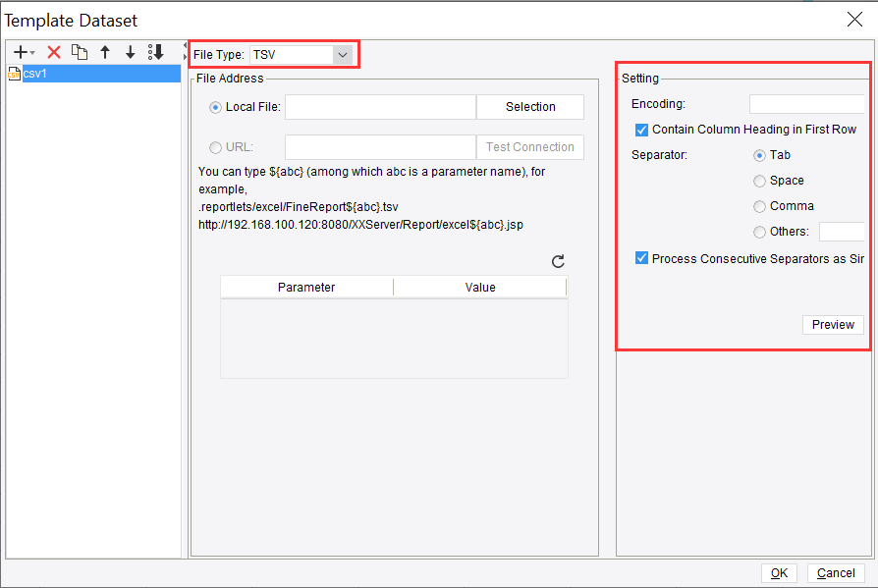Duplicate the dataset with the copy icon
Image resolution: width=878 pixels, height=588 pixels.
(x=81, y=51)
